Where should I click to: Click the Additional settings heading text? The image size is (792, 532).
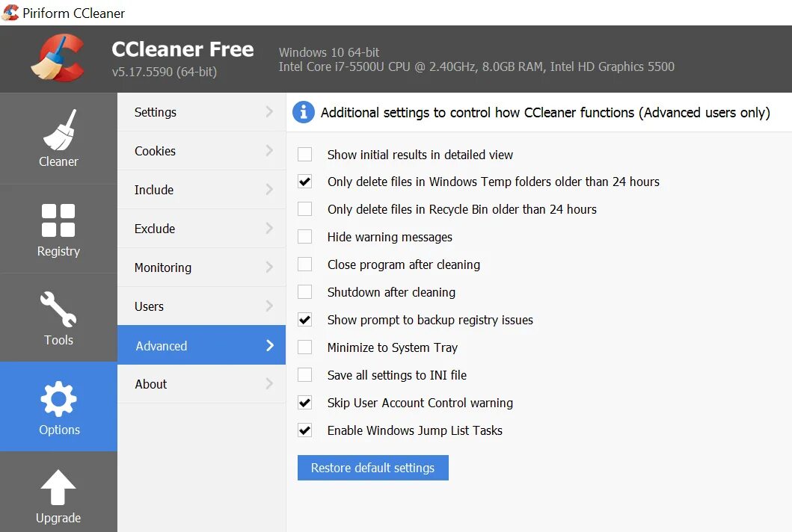(545, 113)
